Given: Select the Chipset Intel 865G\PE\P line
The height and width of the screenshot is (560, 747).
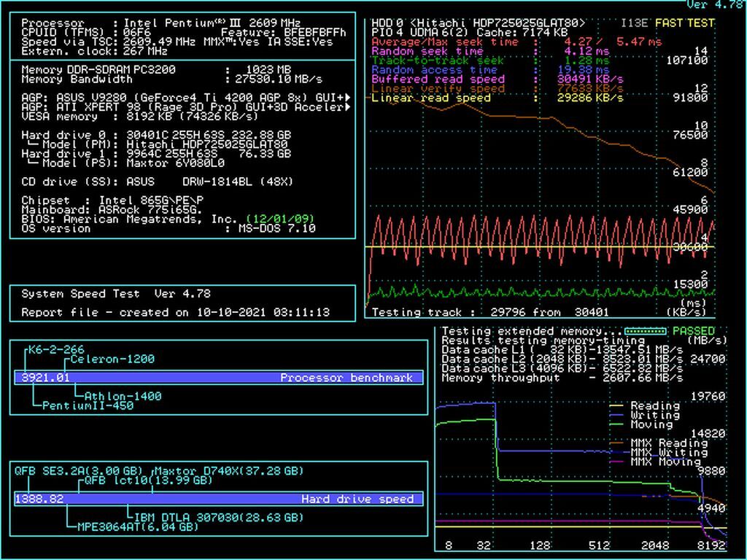Looking at the screenshot, I should pos(112,201).
